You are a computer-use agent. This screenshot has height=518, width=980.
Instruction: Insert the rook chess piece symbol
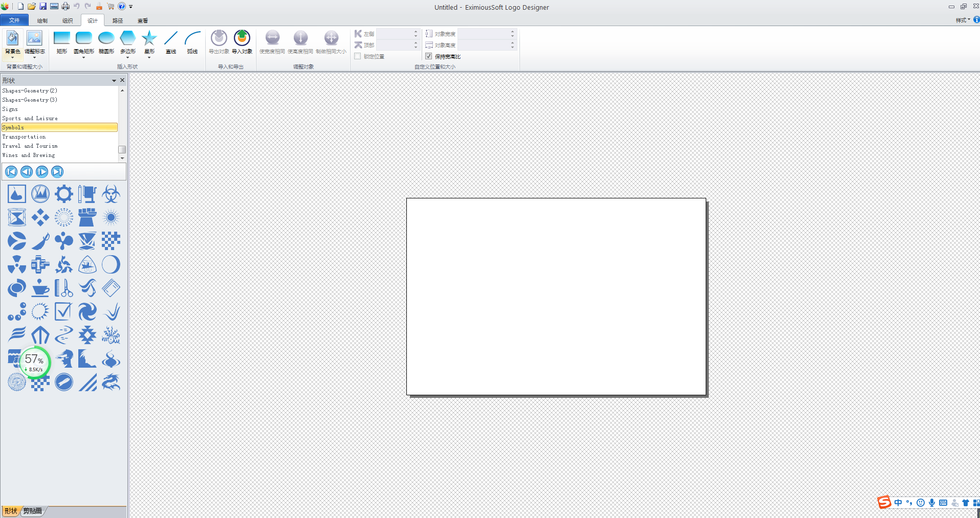[x=87, y=217]
